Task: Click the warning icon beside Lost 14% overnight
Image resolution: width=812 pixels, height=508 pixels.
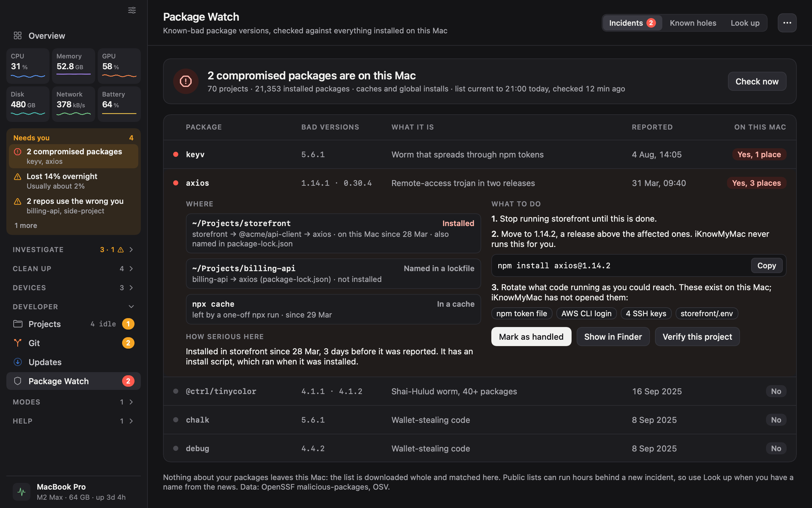Action: pyautogui.click(x=17, y=177)
